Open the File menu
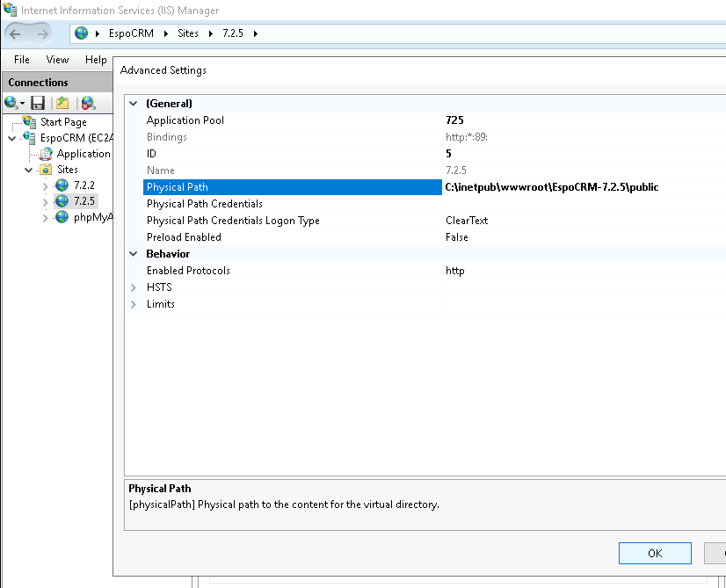This screenshot has width=726, height=588. pos(22,60)
